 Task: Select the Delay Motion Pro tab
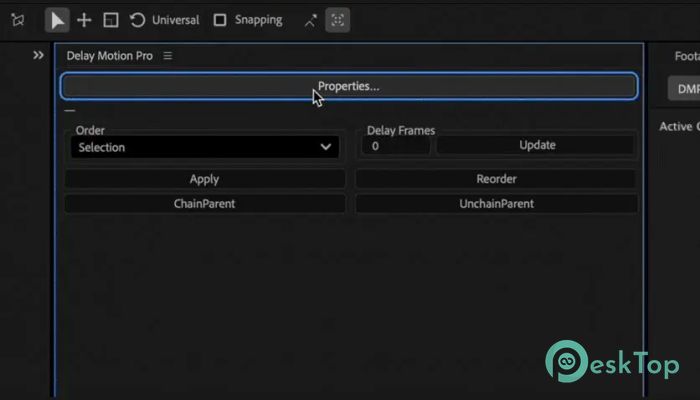pos(109,56)
